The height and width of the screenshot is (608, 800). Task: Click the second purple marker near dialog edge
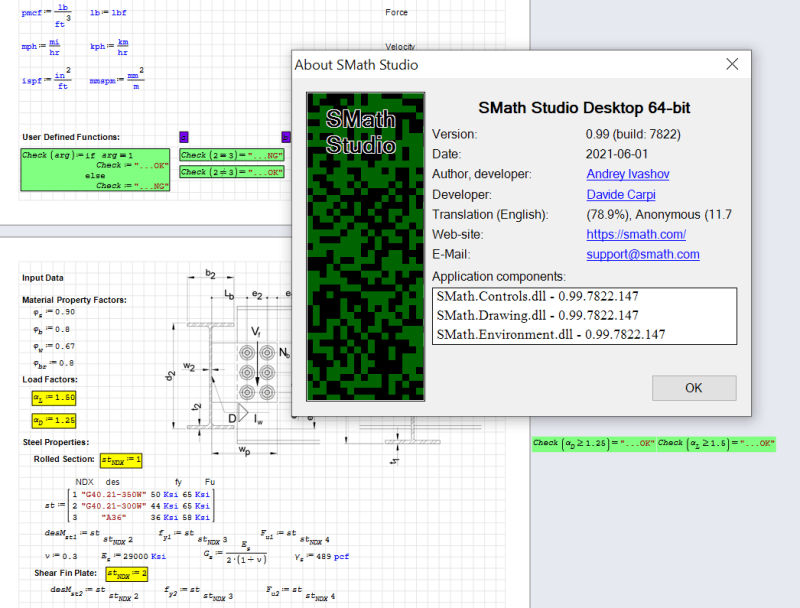pyautogui.click(x=286, y=137)
